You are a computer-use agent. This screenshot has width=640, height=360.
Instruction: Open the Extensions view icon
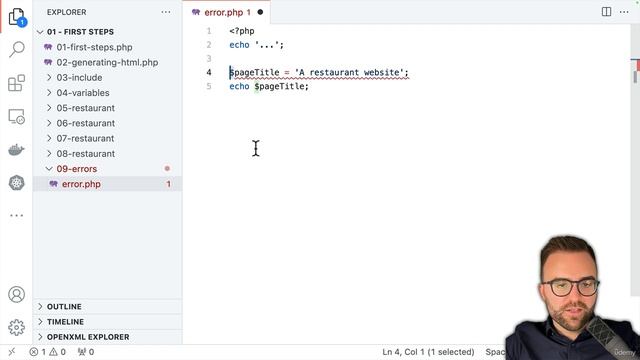(16, 83)
